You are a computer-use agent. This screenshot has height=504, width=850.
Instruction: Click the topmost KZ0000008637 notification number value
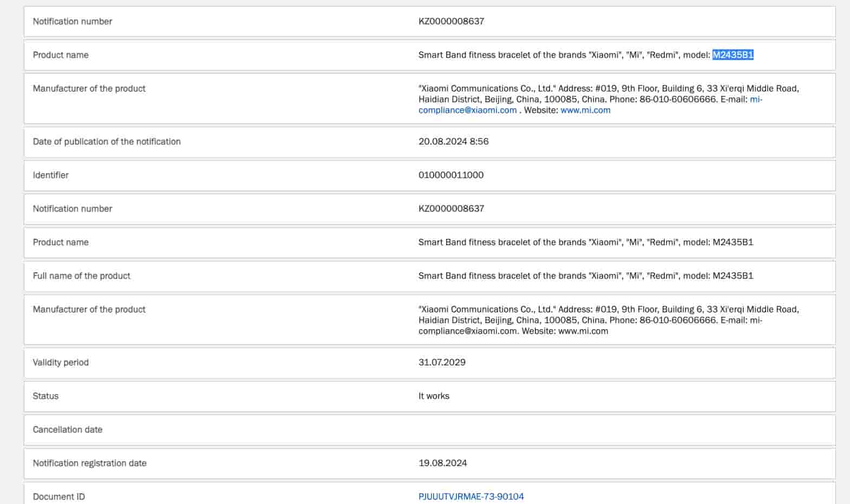click(451, 21)
